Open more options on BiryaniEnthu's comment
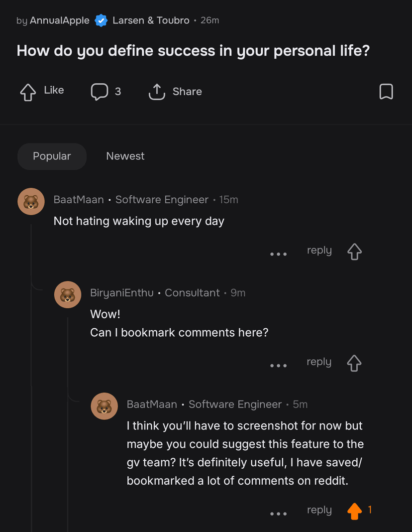The width and height of the screenshot is (412, 532). coord(278,366)
